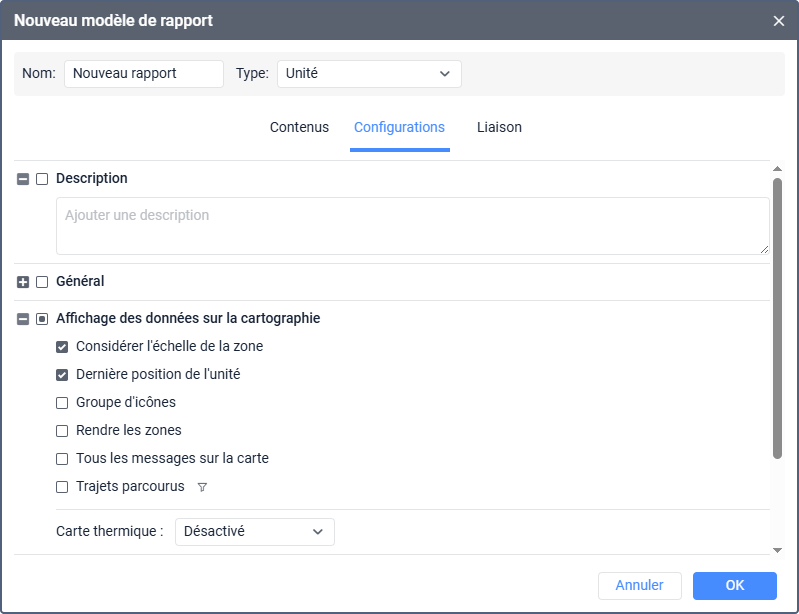The height and width of the screenshot is (614, 799).
Task: Collapse the Description section
Action: coord(23,179)
